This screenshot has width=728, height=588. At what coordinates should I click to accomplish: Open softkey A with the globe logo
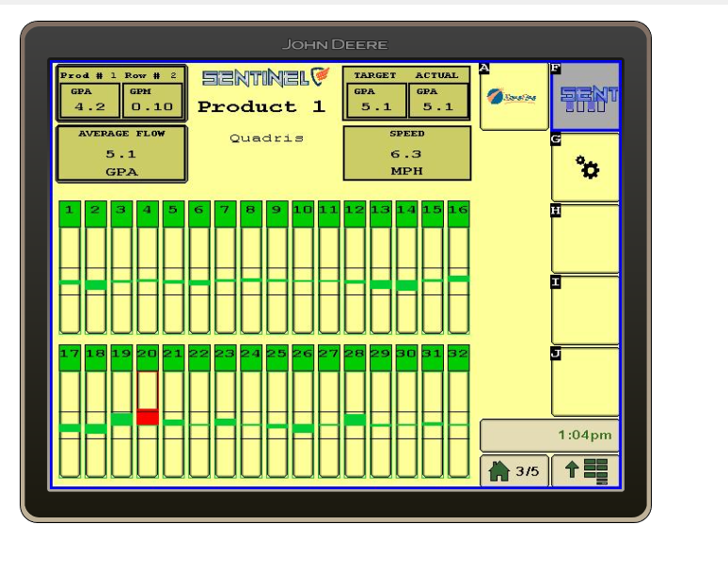tap(514, 96)
